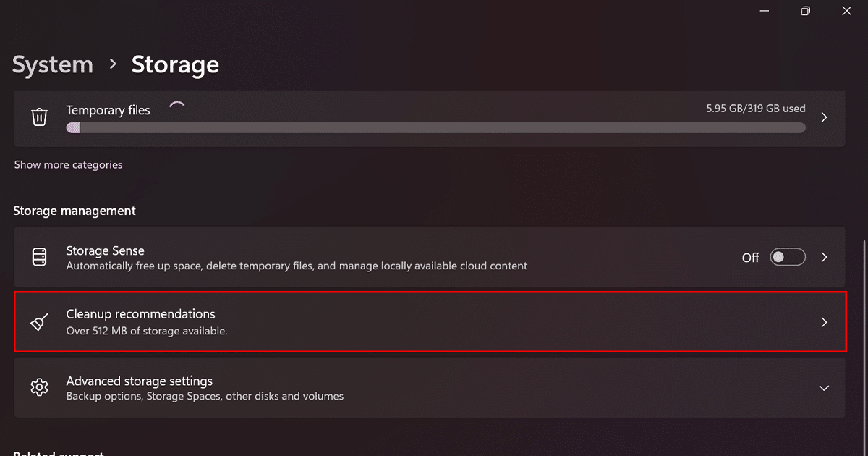Click the Storage Sense drive icon
This screenshot has width=868, height=456.
[39, 257]
